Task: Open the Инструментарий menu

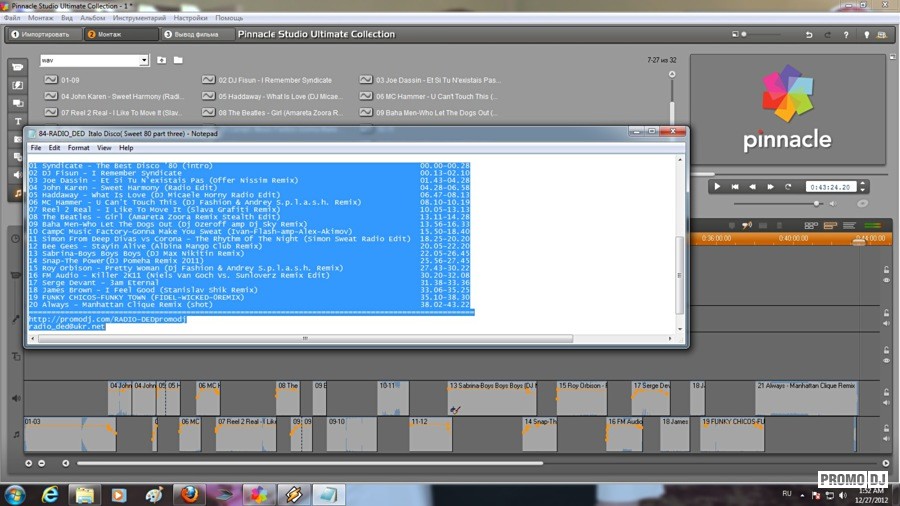Action: [x=139, y=18]
